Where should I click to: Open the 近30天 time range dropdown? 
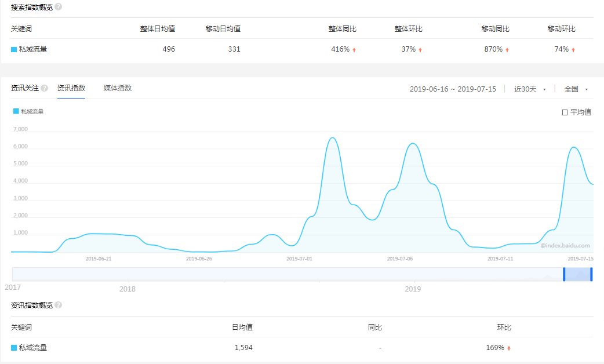point(530,89)
